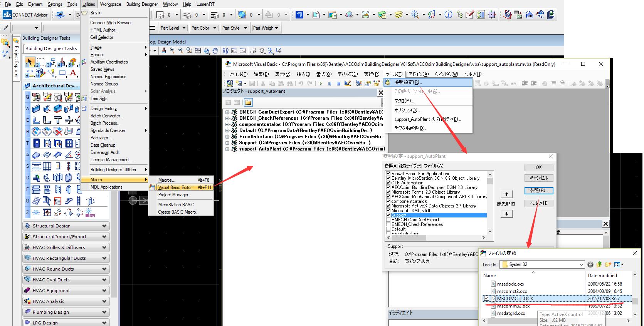Click the View MicroStation icon in VBA toolbar

230,84
